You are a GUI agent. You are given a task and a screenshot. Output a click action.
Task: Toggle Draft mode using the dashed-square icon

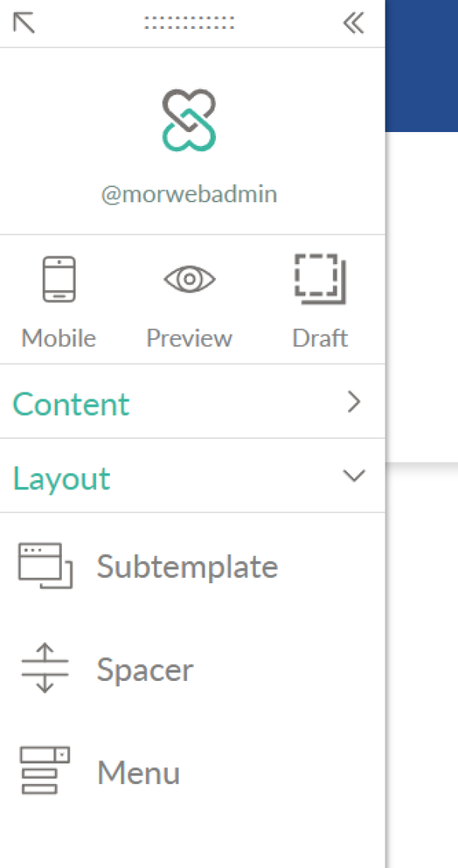[320, 279]
